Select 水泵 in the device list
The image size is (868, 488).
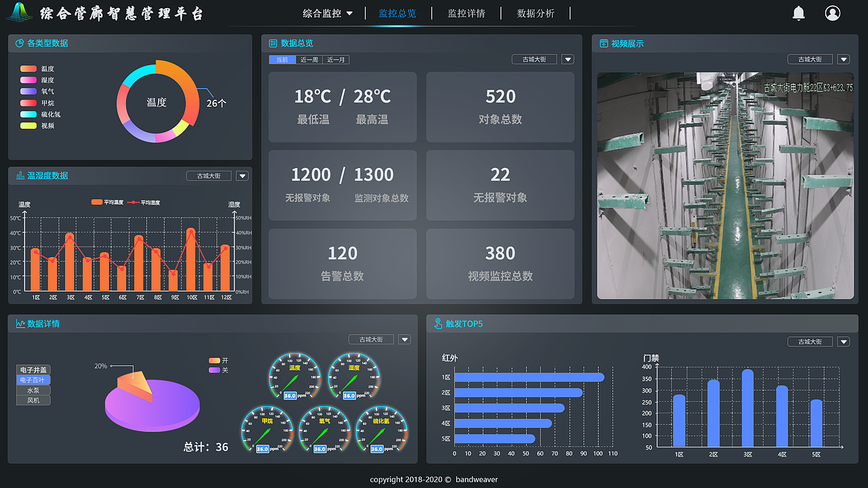click(33, 390)
